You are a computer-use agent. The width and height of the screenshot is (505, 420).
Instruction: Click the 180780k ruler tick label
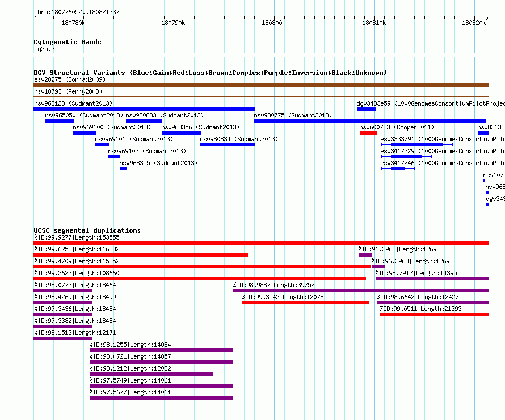[73, 23]
